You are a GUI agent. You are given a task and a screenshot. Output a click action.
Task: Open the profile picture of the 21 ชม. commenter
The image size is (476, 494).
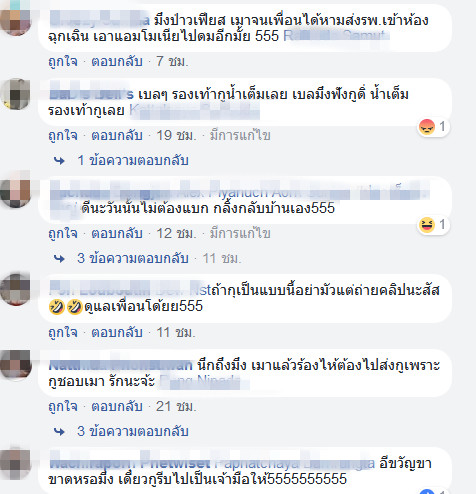(15, 365)
